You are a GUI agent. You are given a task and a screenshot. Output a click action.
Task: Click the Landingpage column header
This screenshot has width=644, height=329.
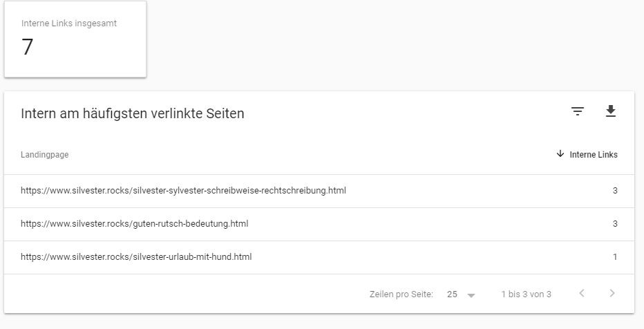pos(44,155)
